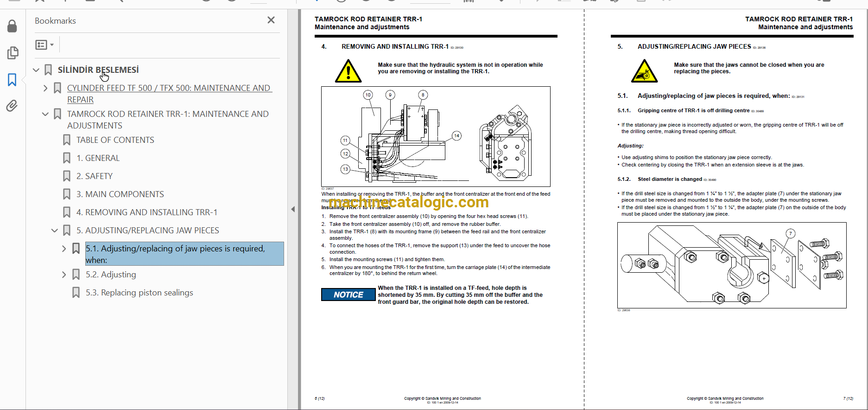
Task: Select highlighted 5.1. Adjusting/replacing of jaw pieces bookmark
Action: coord(184,254)
